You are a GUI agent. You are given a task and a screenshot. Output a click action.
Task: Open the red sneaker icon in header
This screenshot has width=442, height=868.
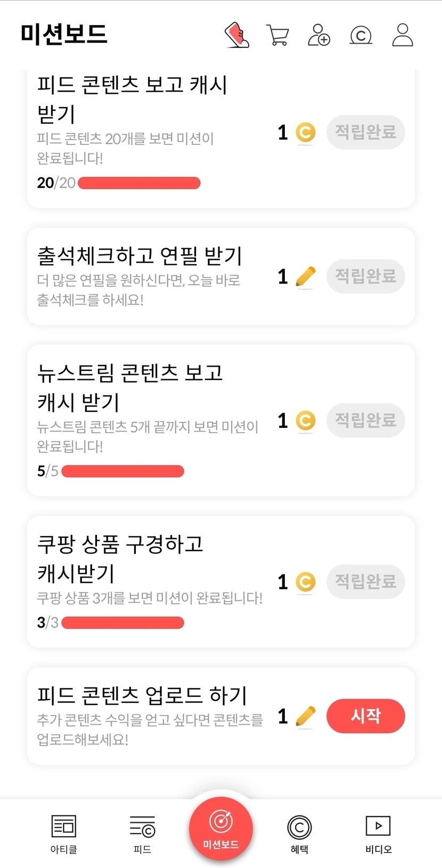click(237, 35)
